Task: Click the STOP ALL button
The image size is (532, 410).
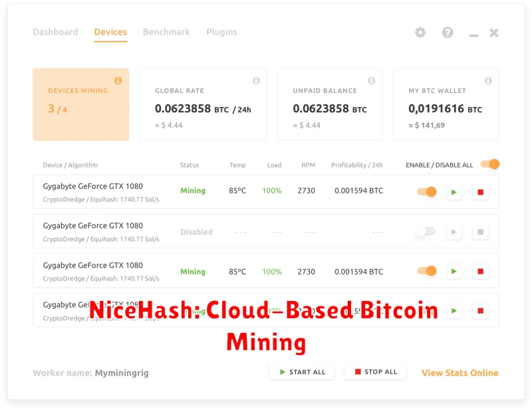Action: click(x=375, y=372)
